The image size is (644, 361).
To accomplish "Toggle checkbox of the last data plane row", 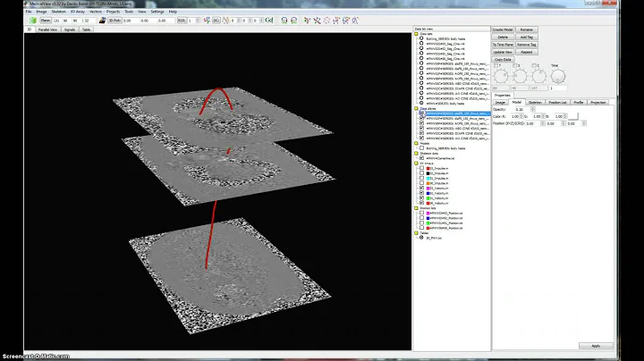I will [x=421, y=139].
